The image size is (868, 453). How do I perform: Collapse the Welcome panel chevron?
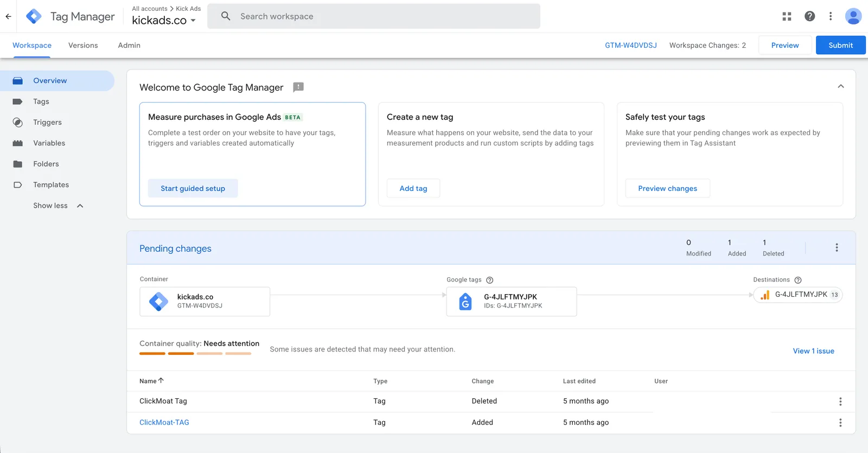(x=841, y=86)
